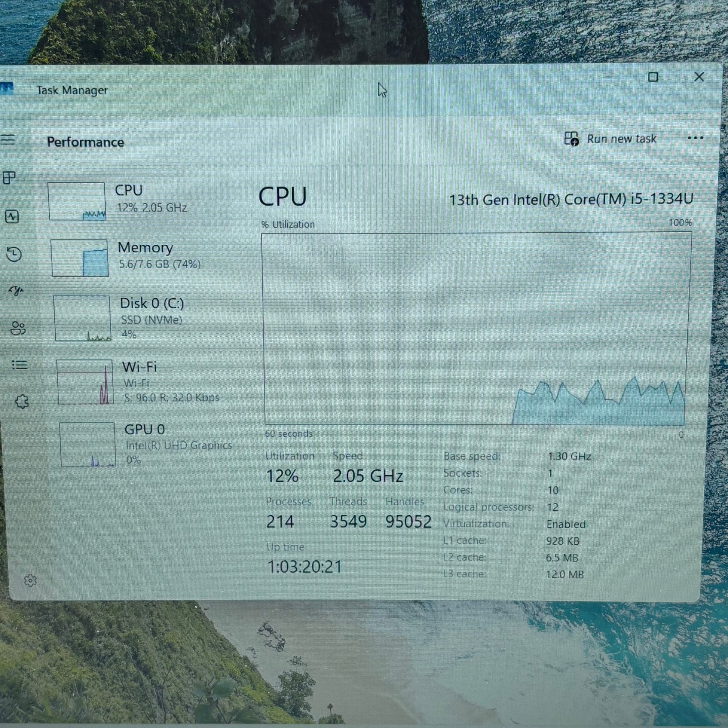Click Run new task button
Viewport: 728px width, 728px height.
point(611,139)
